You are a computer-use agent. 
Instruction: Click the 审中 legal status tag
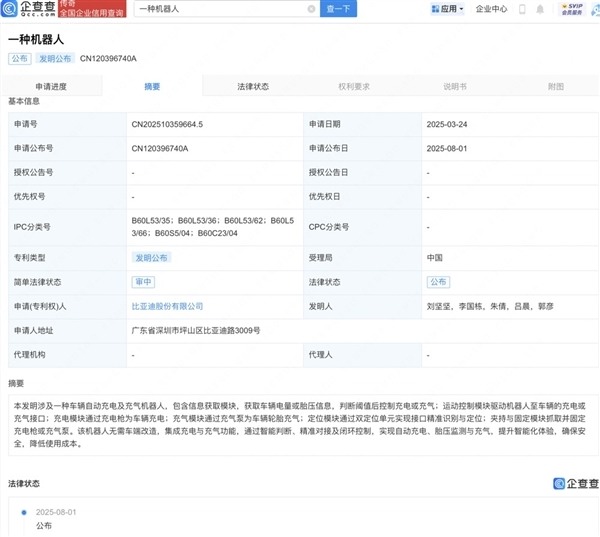point(144,282)
